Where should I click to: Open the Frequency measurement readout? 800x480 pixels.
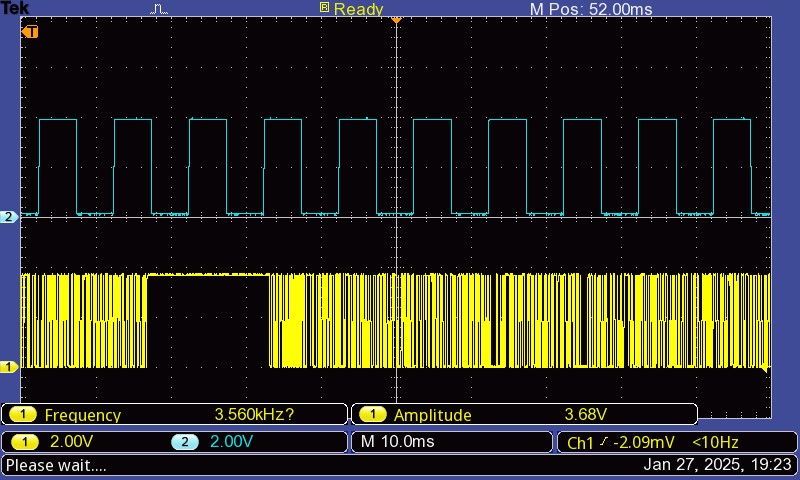click(174, 415)
